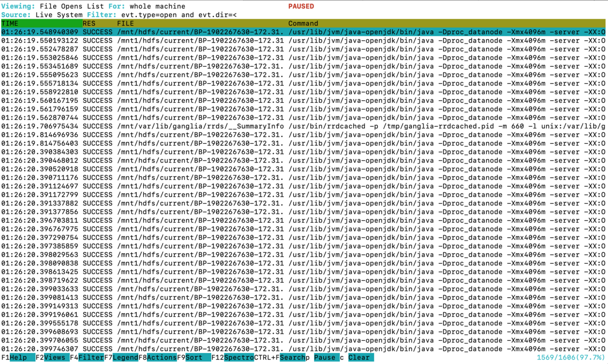
Task: Select row with time 01:26:19.552478287
Action: [x=304, y=49]
